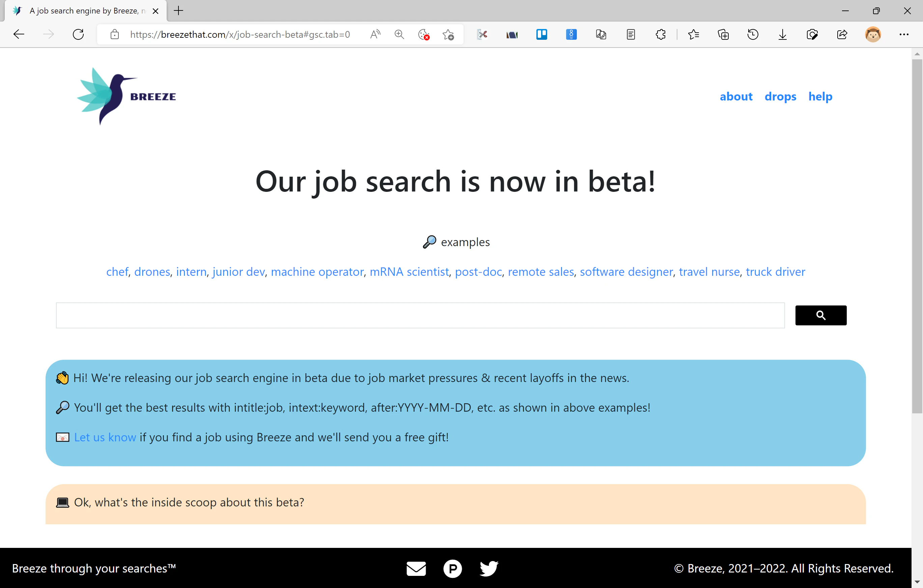The image size is (923, 588).
Task: Click the "Let us know" link
Action: pyautogui.click(x=105, y=437)
